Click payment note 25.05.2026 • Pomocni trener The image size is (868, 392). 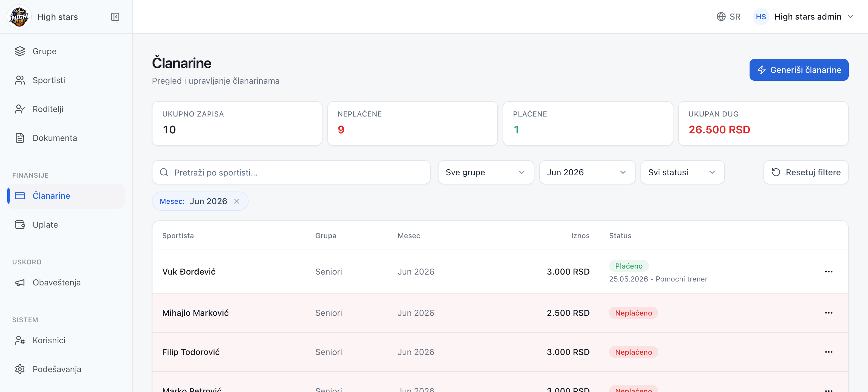(658, 279)
